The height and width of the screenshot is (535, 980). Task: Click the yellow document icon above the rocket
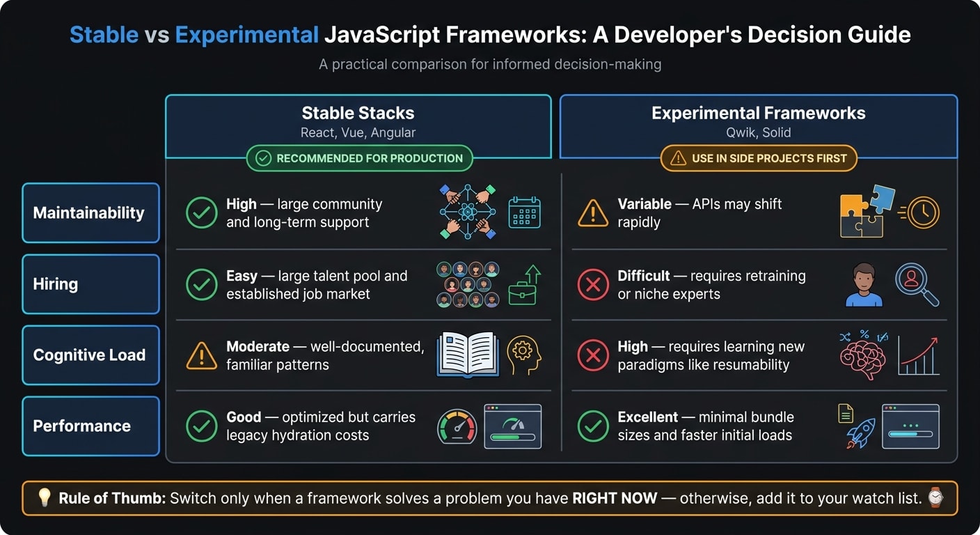click(x=846, y=414)
